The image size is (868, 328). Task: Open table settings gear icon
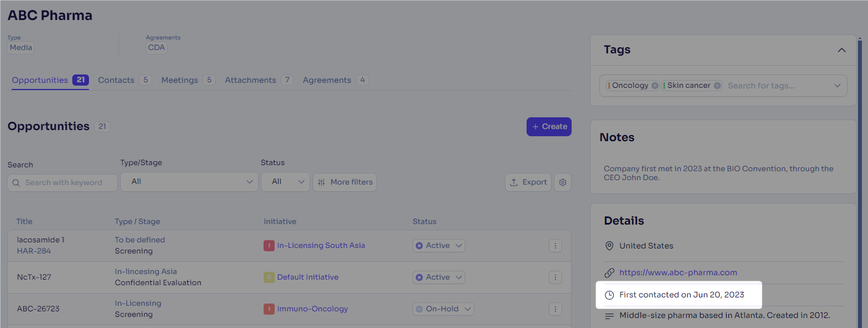pyautogui.click(x=563, y=182)
